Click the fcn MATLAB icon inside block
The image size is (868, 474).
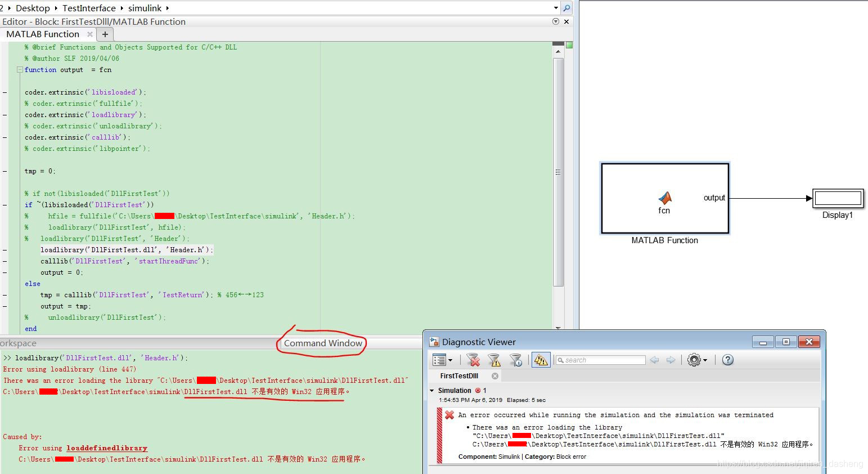click(x=665, y=198)
